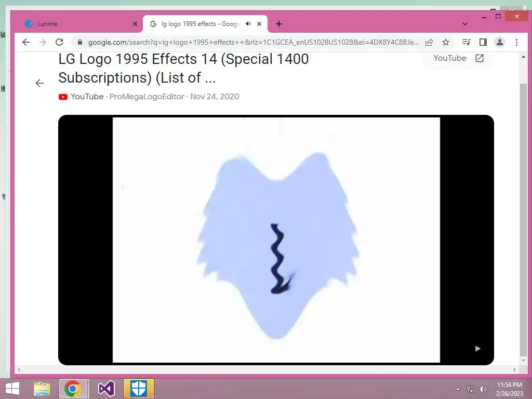Screen dimensions: 532x399
Task: Open the tab search dropdown
Action: 465,24
